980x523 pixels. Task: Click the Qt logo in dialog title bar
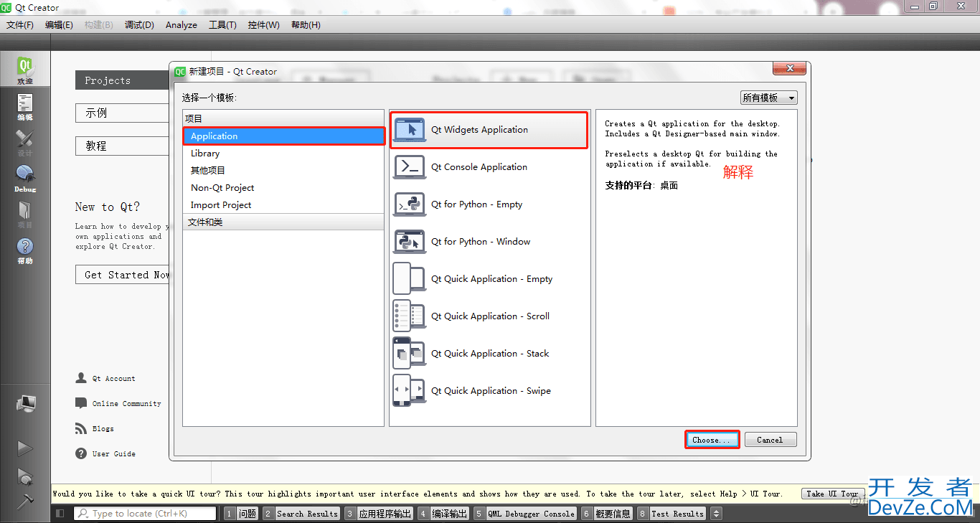click(x=180, y=71)
